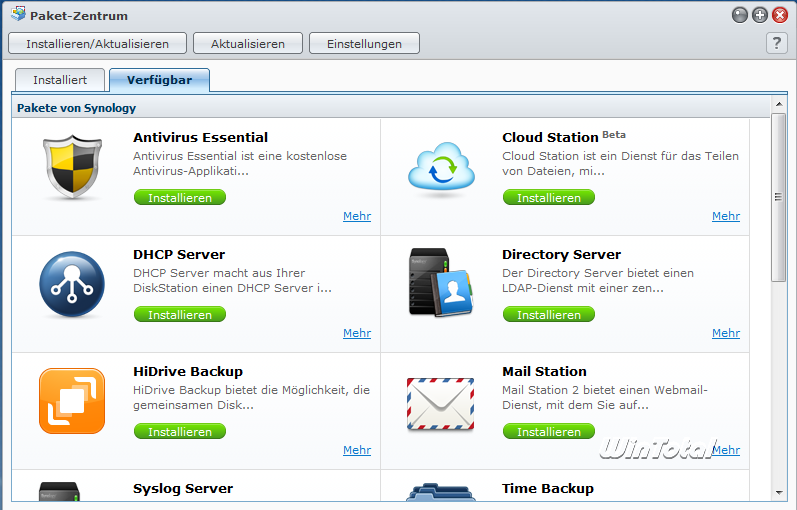Viewport: 797px width, 510px height.
Task: Maximize the Paket-Zentrum window
Action: point(759,15)
